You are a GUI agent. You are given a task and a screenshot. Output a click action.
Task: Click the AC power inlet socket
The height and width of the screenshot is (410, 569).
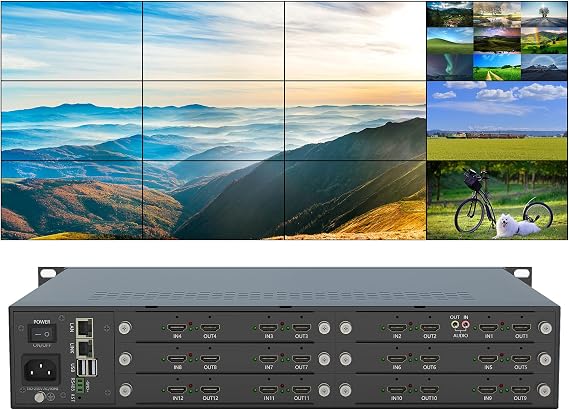click(41, 370)
